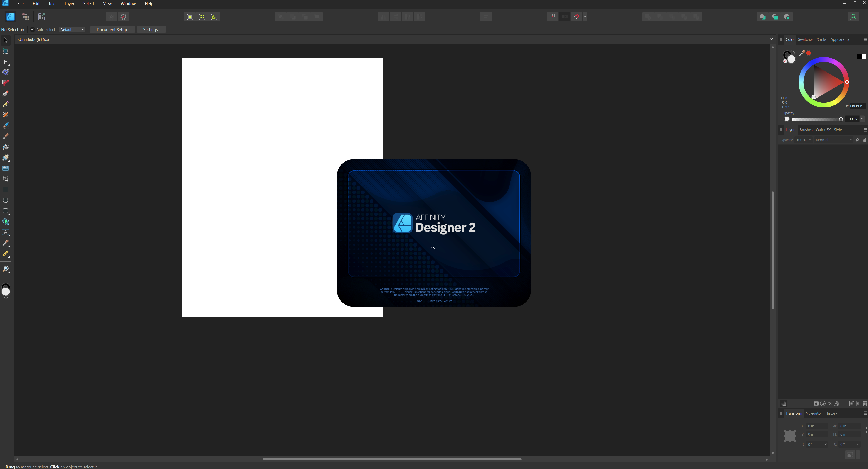Toggle the Auto-select checkbox

[x=33, y=30]
